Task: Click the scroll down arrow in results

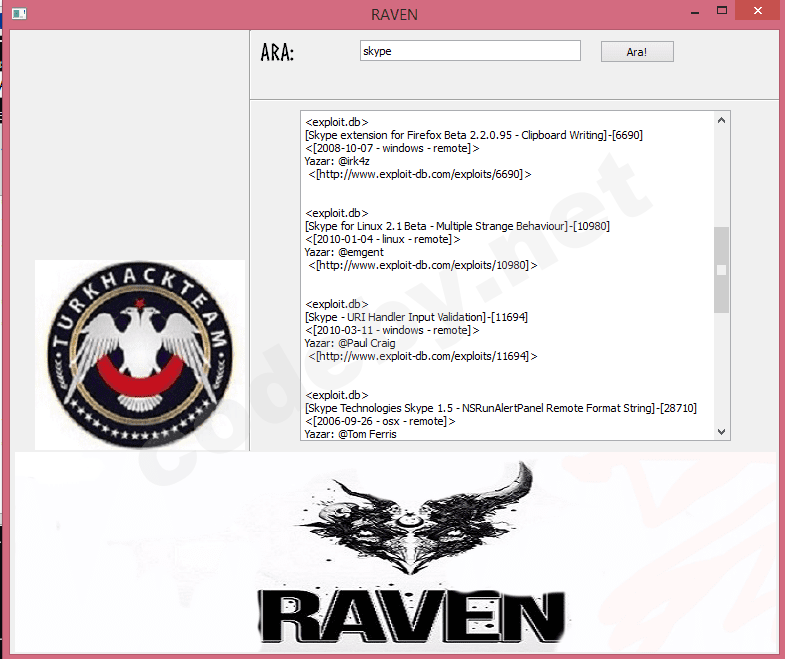Action: click(721, 432)
